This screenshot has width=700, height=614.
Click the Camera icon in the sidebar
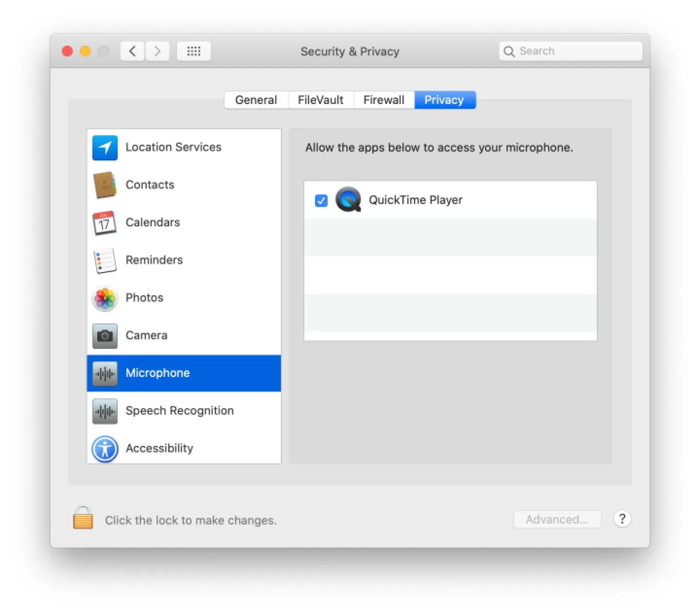coord(105,336)
